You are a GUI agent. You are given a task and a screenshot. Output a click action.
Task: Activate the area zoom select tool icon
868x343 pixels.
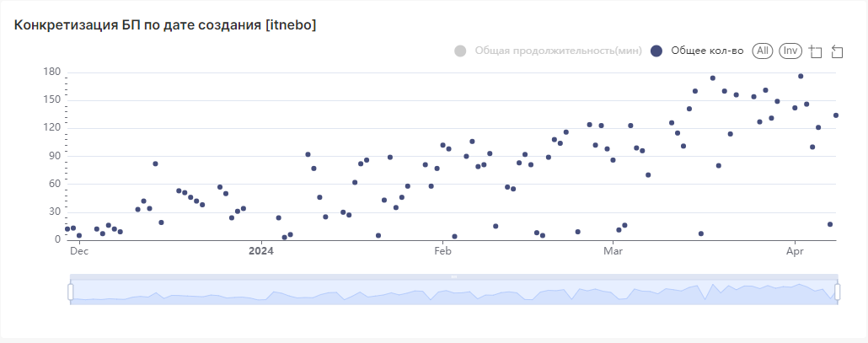coord(815,51)
